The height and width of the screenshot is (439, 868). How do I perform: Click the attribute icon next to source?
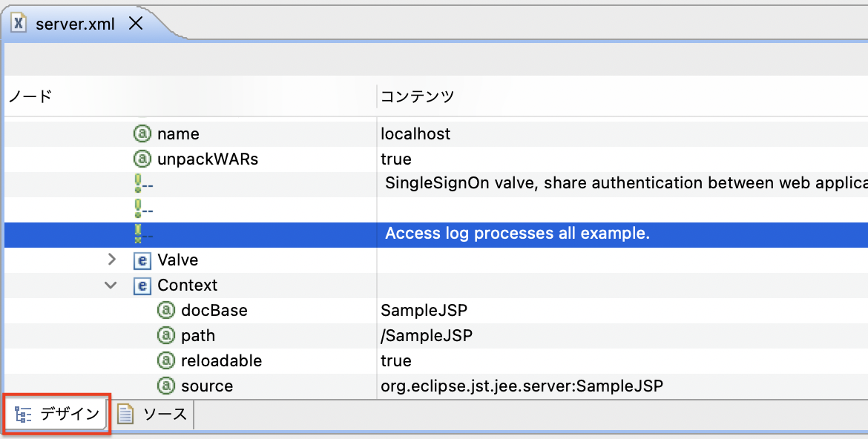point(166,386)
